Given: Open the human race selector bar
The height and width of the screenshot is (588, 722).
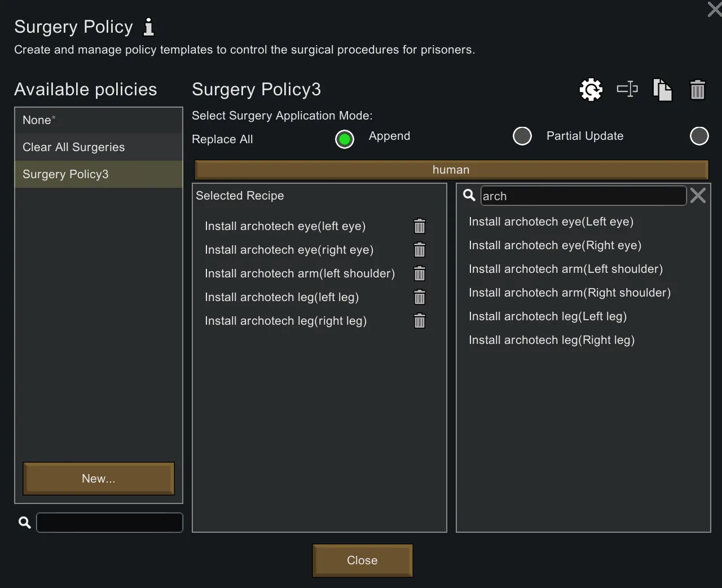Looking at the screenshot, I should click(451, 170).
